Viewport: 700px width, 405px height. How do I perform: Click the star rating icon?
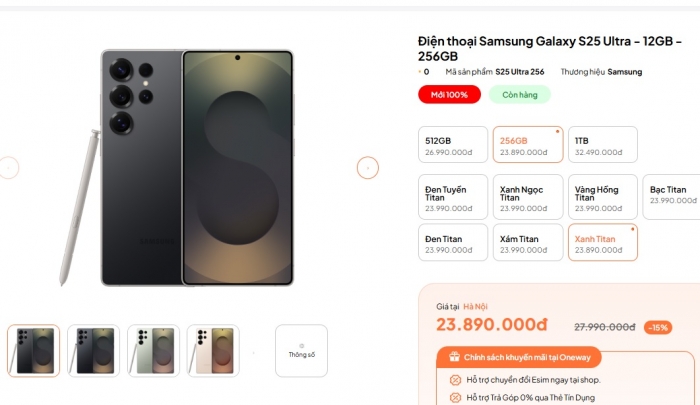[419, 72]
